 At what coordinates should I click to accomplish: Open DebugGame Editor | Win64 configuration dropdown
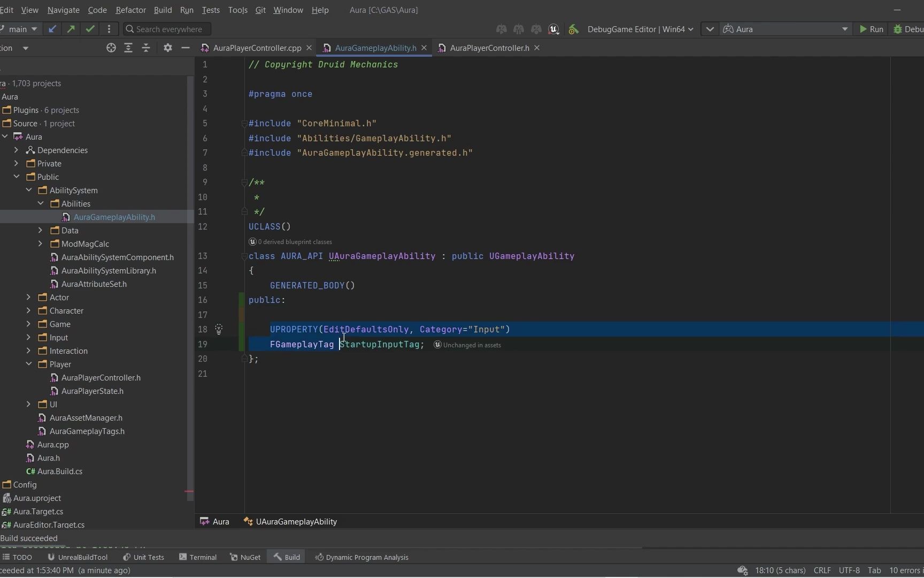[x=640, y=29]
